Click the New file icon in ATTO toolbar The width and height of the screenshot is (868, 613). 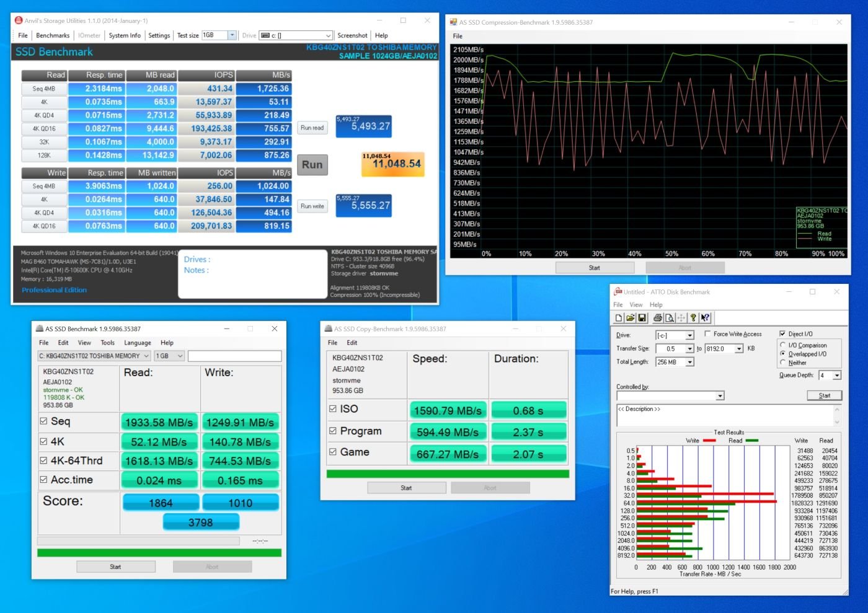click(x=619, y=318)
